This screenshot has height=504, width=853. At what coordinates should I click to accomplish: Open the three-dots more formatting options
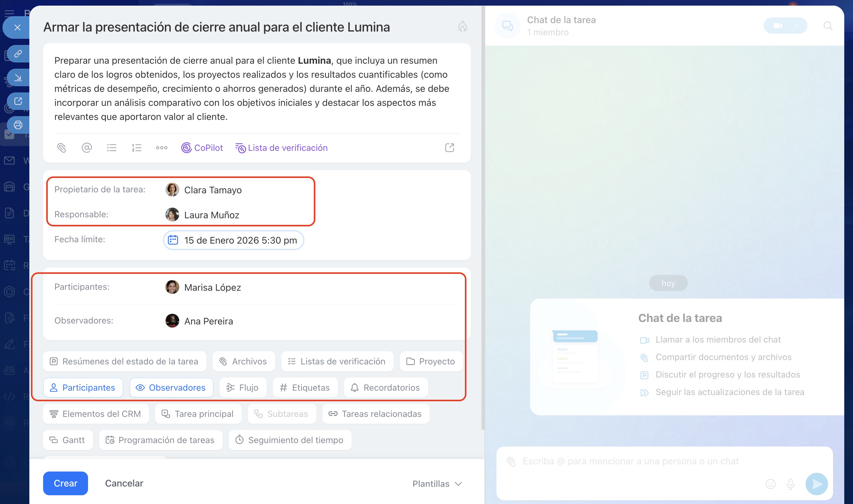pos(162,148)
